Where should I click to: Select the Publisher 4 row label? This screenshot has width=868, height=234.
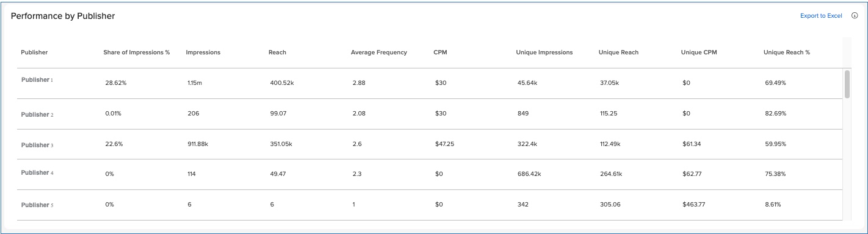point(37,173)
